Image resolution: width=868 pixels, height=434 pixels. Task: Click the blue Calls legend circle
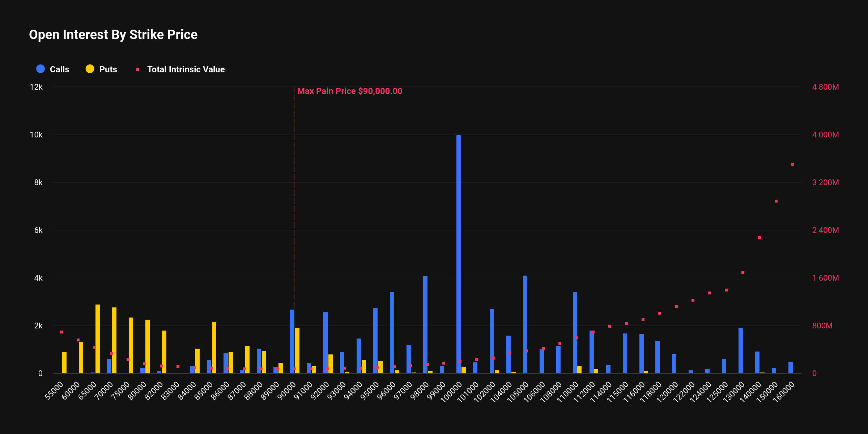tap(41, 69)
